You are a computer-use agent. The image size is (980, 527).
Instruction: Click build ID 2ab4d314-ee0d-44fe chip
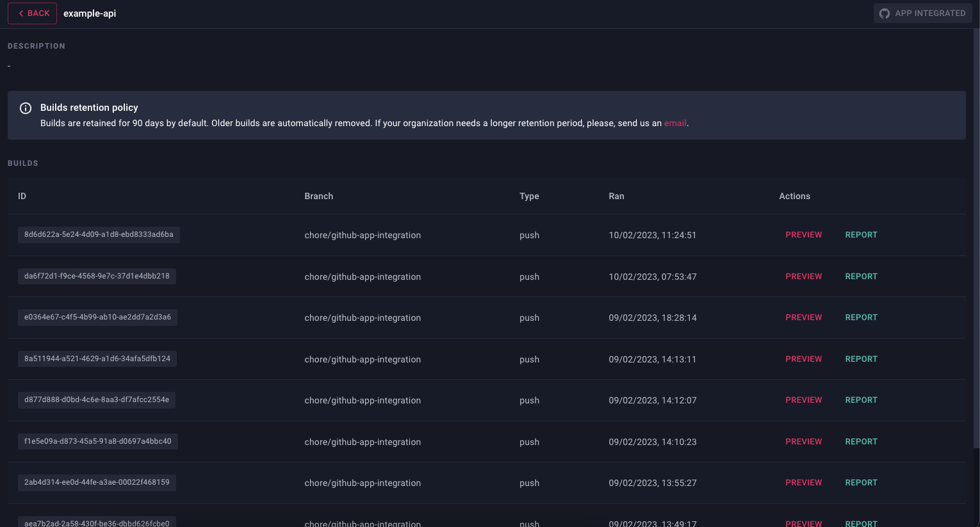click(97, 483)
